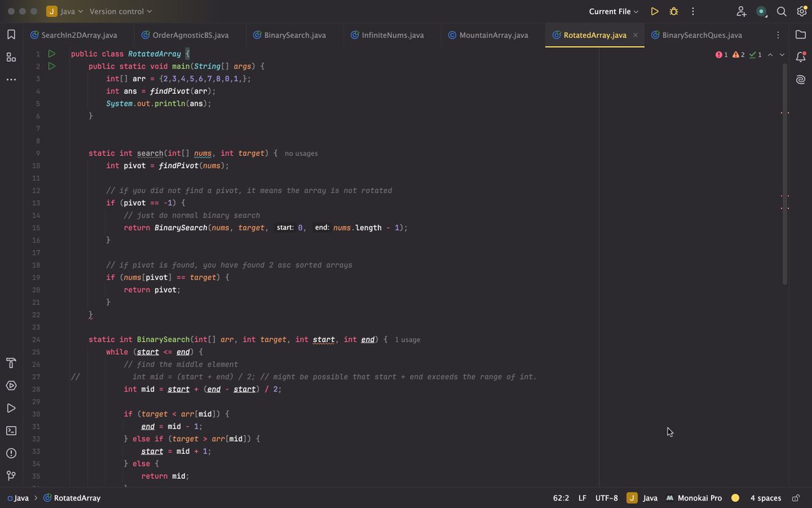The image size is (812, 508).
Task: Switch to OrderAgnosticBS.java tab
Action: point(185,35)
